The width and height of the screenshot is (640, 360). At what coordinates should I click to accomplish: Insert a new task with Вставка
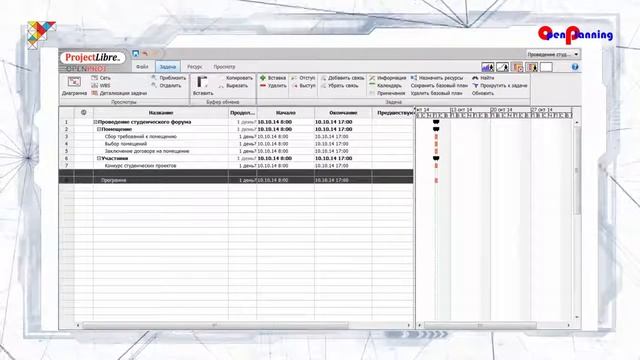click(273, 78)
